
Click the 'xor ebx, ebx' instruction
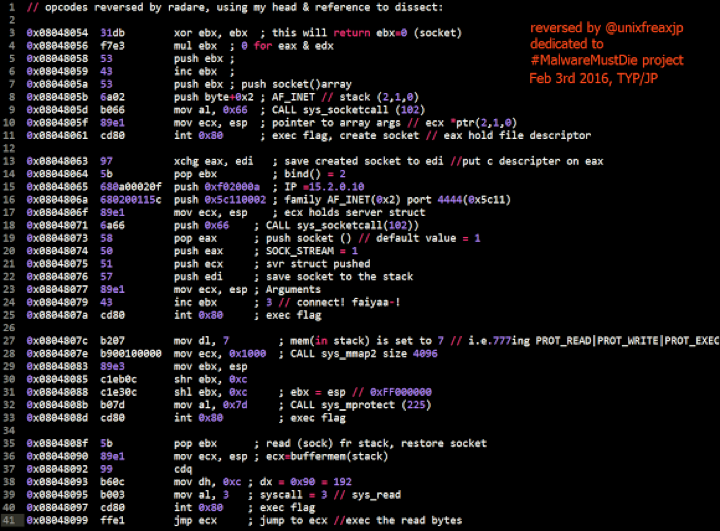(x=210, y=33)
